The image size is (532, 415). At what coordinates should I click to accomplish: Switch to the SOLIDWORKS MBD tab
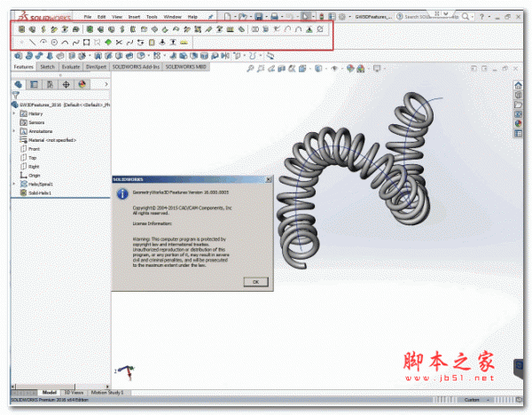pyautogui.click(x=185, y=67)
